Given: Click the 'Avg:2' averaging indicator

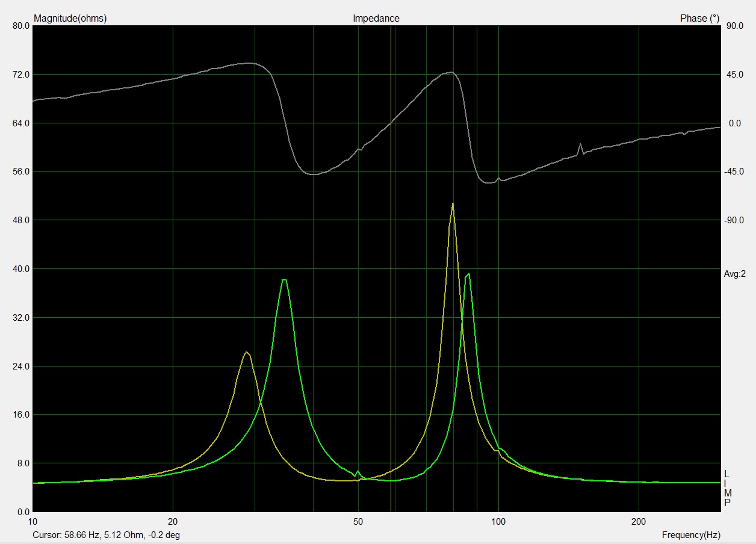Looking at the screenshot, I should pyautogui.click(x=734, y=274).
